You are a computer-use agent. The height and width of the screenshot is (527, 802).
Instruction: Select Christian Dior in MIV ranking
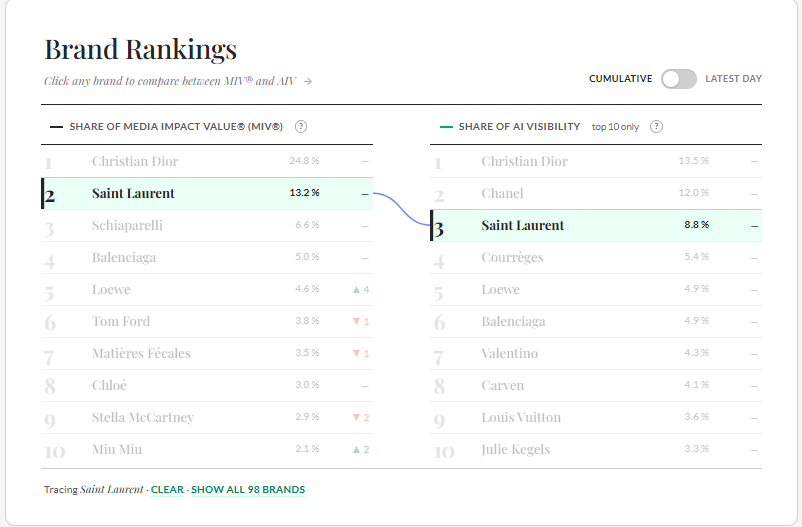point(207,161)
